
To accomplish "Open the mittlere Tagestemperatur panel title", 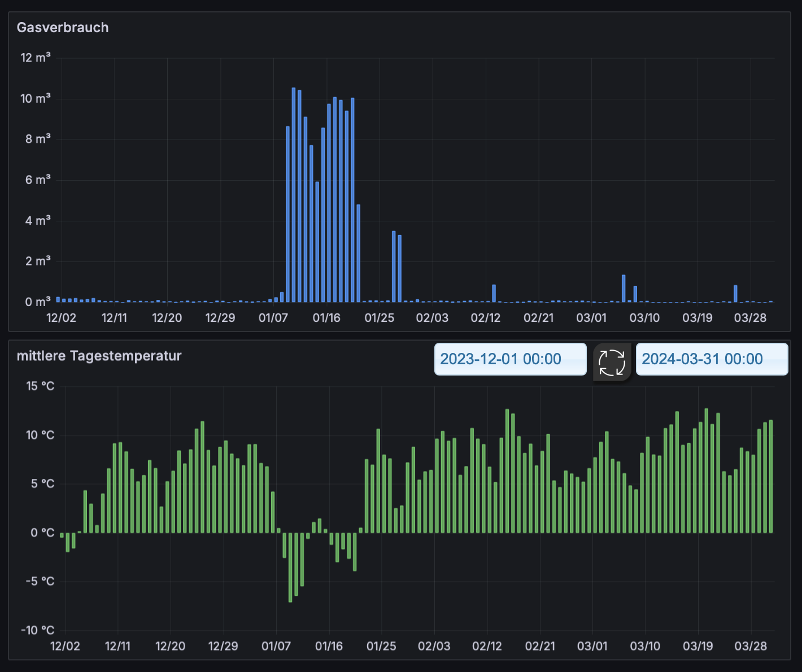I will 99,356.
